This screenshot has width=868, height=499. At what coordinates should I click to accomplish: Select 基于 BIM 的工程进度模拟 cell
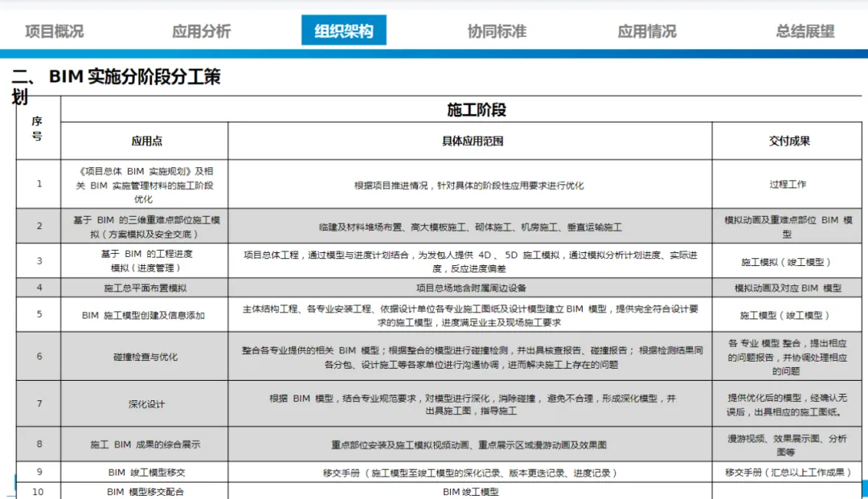pyautogui.click(x=145, y=260)
